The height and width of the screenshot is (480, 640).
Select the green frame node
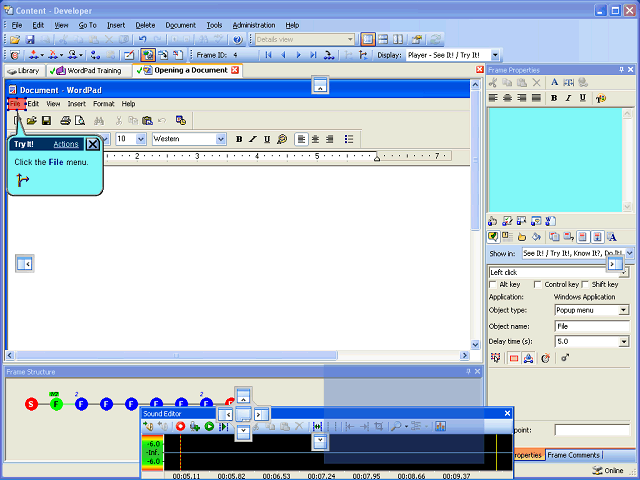tap(56, 404)
